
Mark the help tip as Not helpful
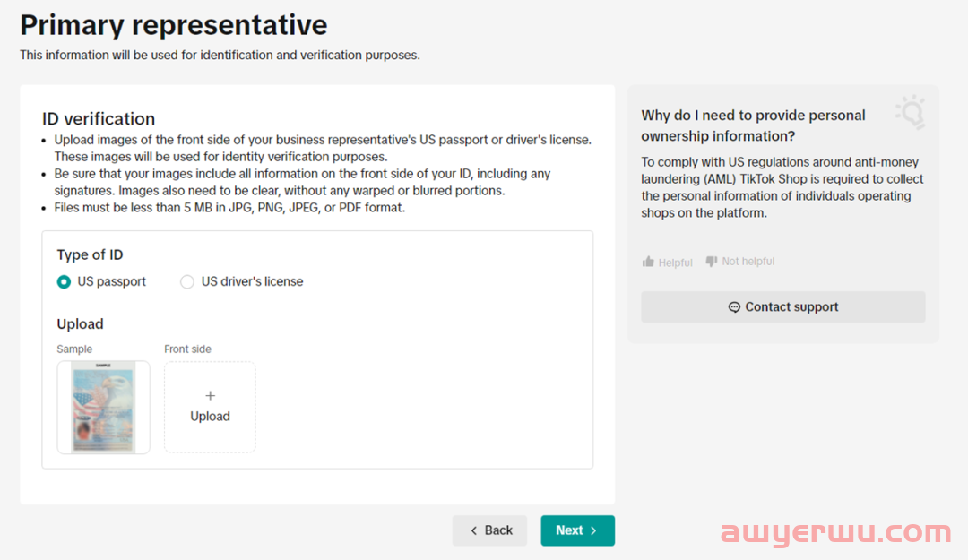tap(740, 262)
